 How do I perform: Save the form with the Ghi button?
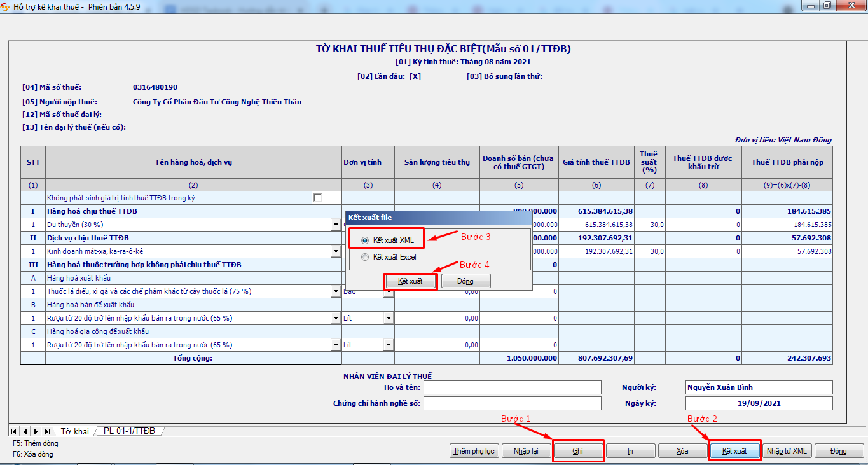pos(577,451)
